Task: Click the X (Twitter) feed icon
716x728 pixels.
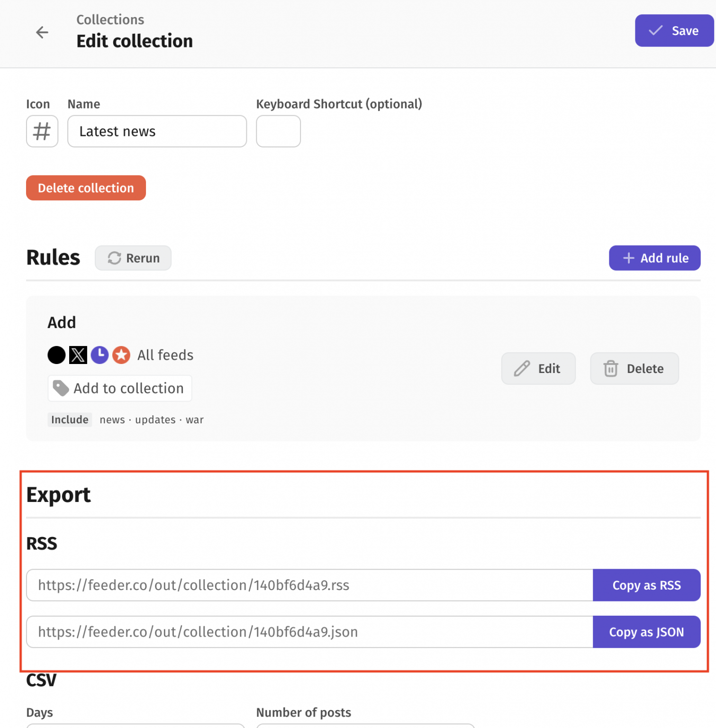Action: (x=78, y=355)
